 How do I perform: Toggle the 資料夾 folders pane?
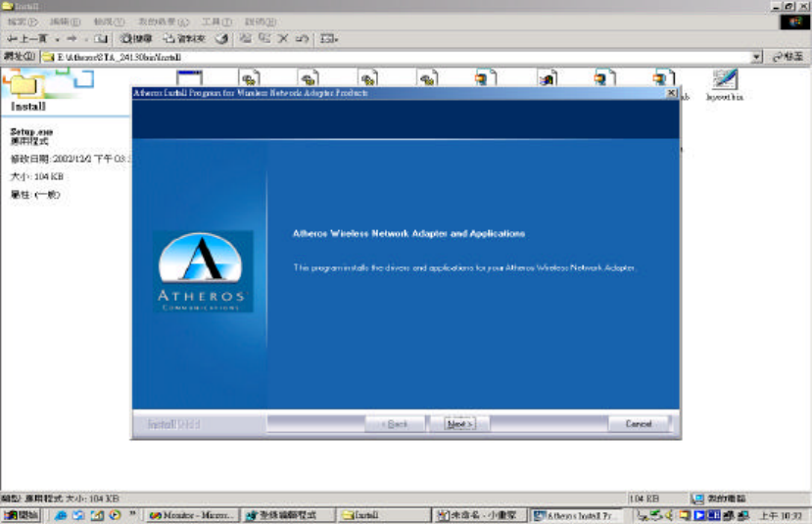tap(184, 39)
